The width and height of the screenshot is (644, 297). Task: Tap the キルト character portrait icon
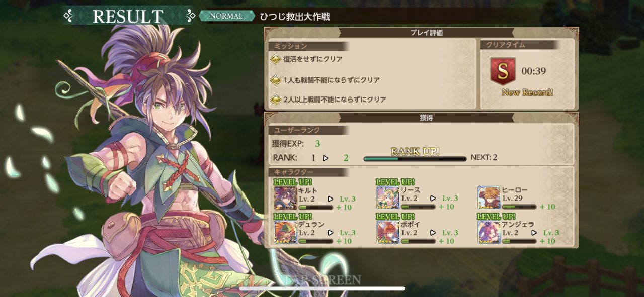[x=285, y=198]
